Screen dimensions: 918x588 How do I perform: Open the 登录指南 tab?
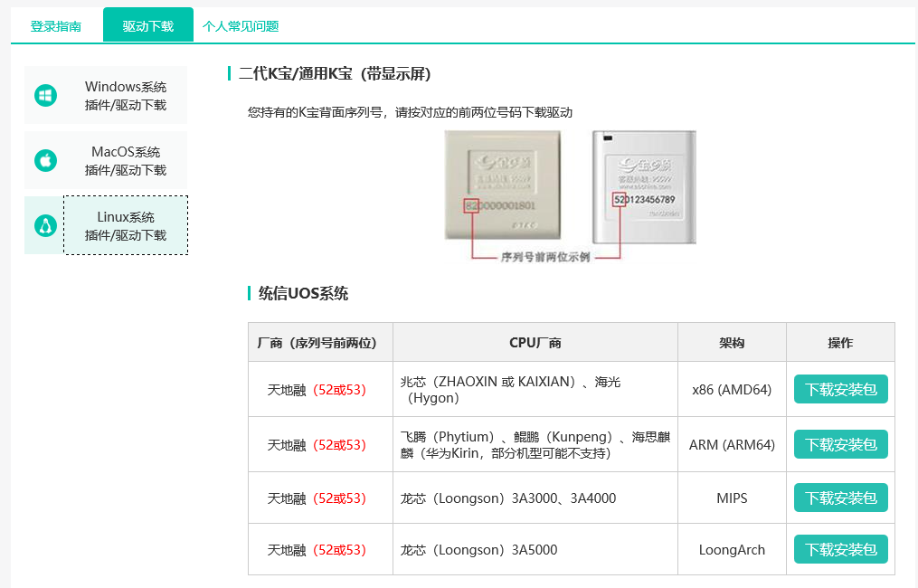pyautogui.click(x=56, y=26)
